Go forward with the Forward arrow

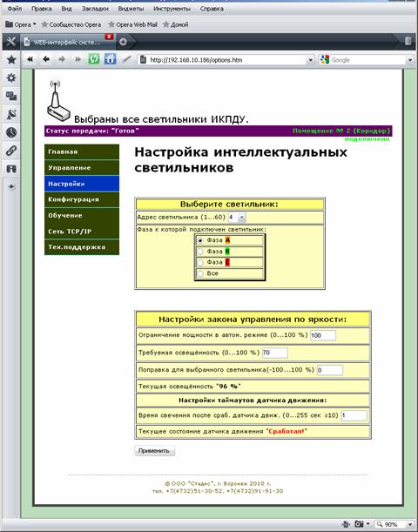coord(62,59)
